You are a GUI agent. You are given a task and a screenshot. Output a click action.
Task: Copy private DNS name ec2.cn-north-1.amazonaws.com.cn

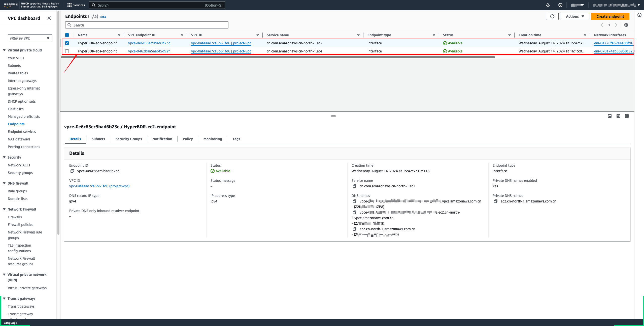point(495,201)
